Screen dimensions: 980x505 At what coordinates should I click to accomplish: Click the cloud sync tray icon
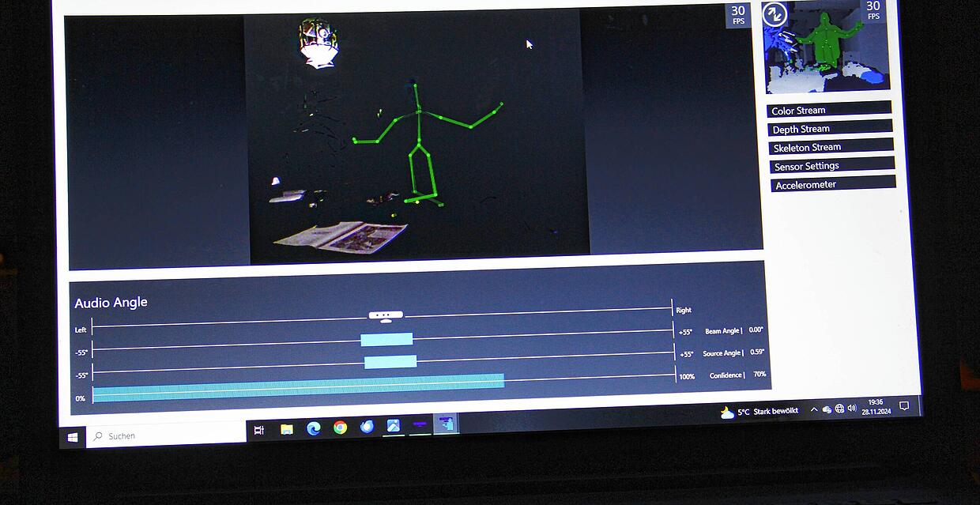point(827,409)
